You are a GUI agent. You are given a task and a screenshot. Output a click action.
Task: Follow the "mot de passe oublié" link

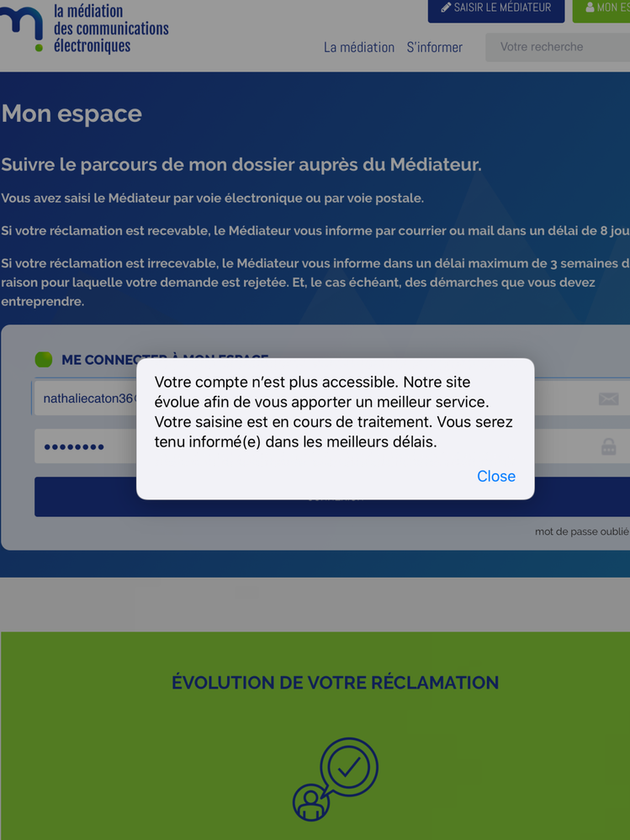(x=581, y=531)
